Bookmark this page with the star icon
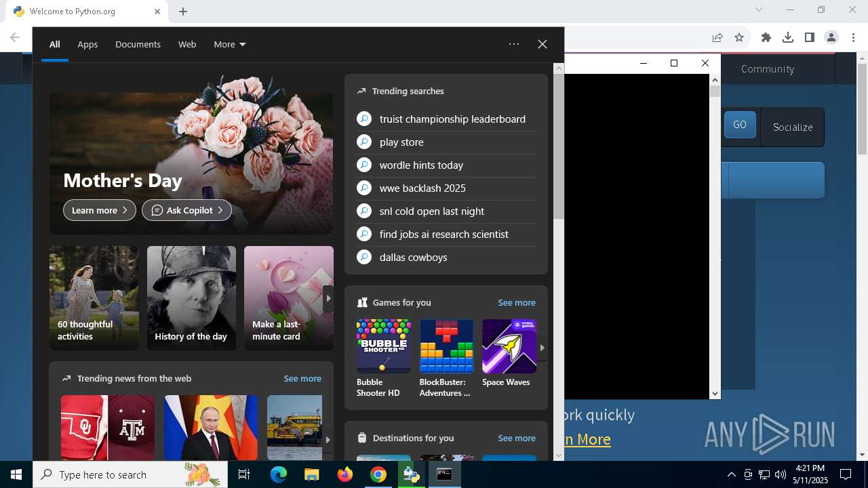This screenshot has height=488, width=868. click(x=739, y=38)
